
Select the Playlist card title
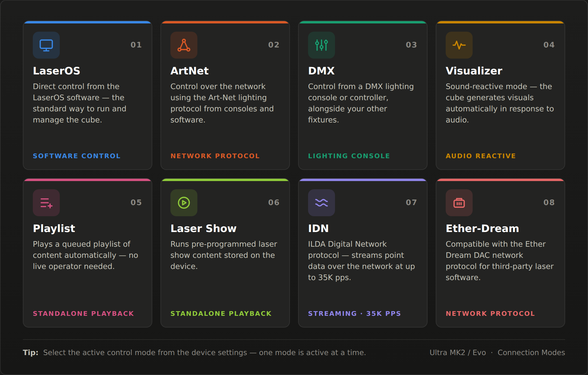pos(54,229)
